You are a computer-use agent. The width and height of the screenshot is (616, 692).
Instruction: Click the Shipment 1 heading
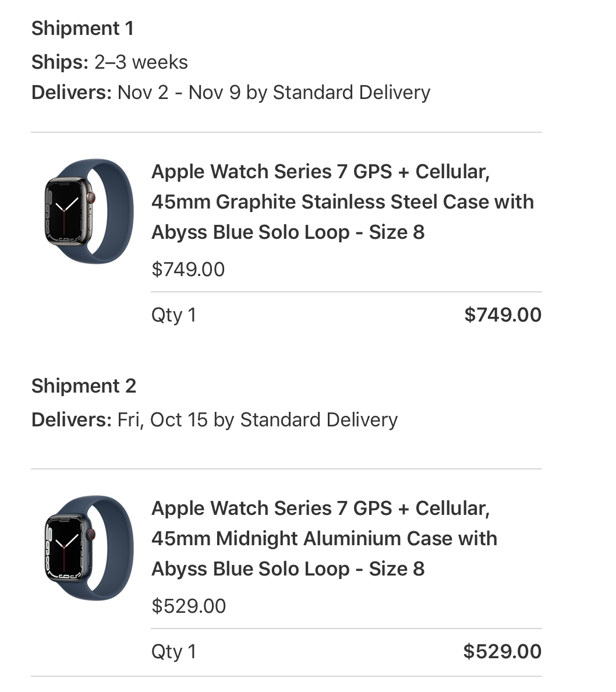pyautogui.click(x=83, y=28)
